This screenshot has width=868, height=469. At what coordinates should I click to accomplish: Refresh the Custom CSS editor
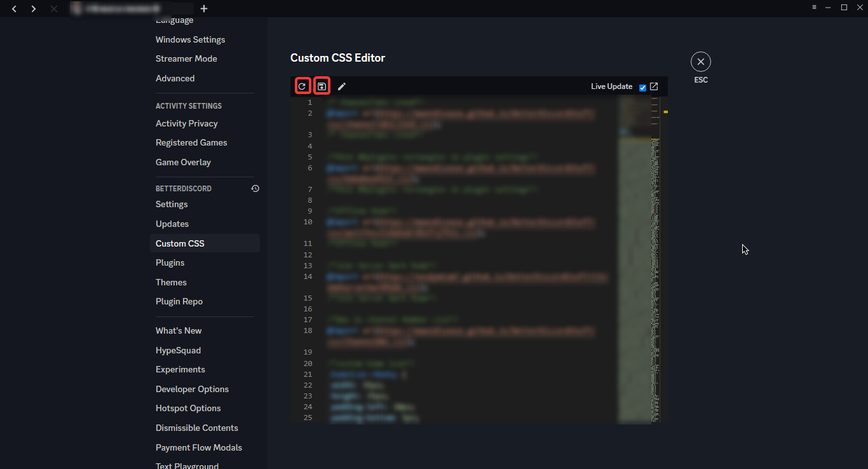(303, 85)
